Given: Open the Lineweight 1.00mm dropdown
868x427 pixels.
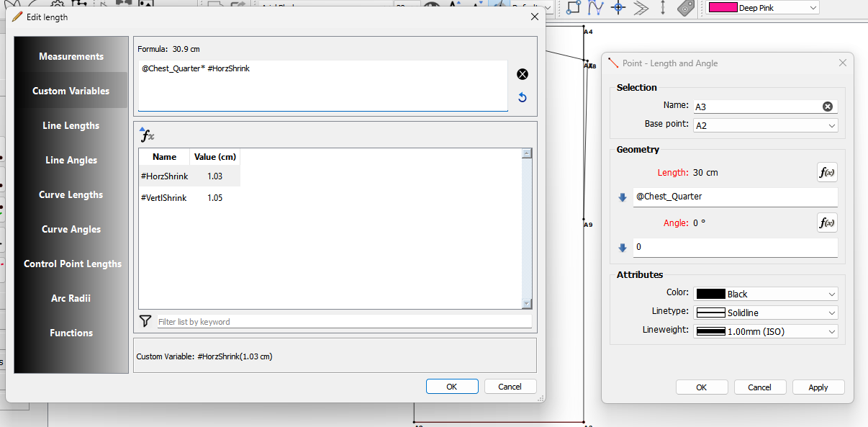Looking at the screenshot, I should coord(765,331).
